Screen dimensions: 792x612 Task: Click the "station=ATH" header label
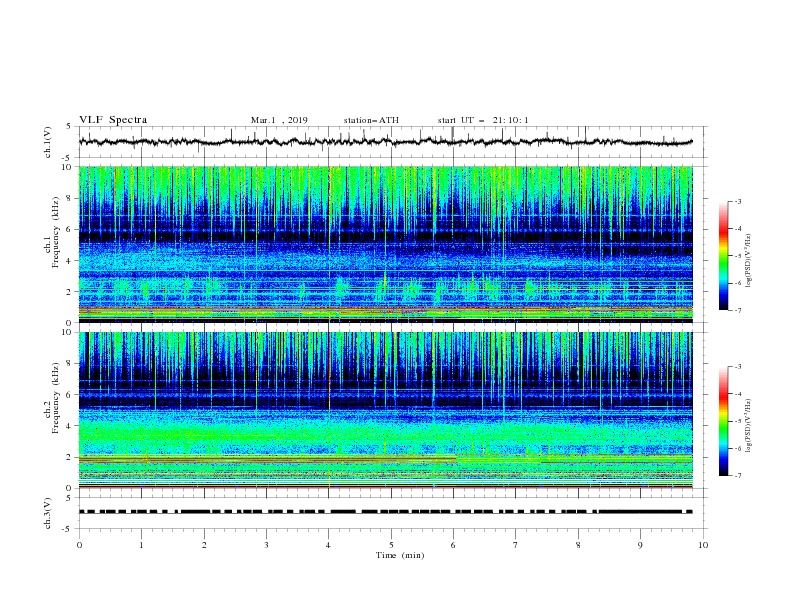coord(371,120)
